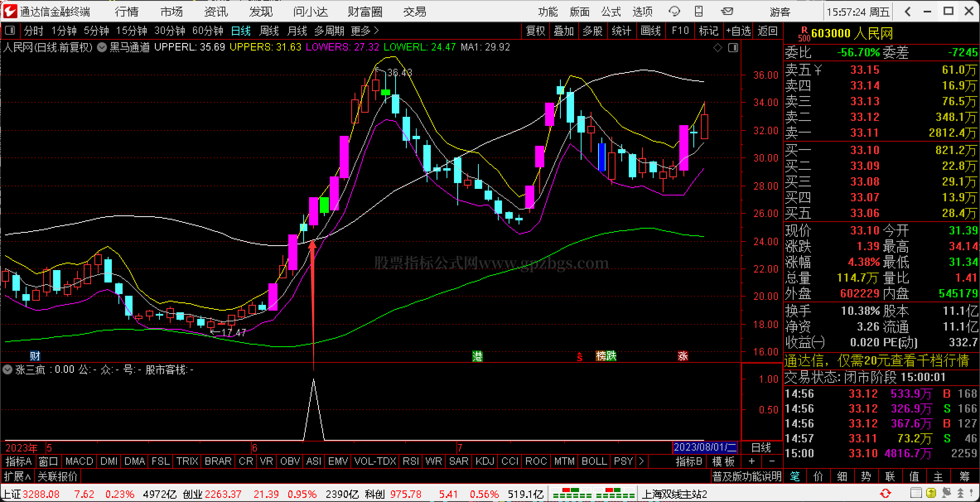This screenshot has height=502, width=980.
Task: Click the 日线 period label below chart
Action: 761,447
